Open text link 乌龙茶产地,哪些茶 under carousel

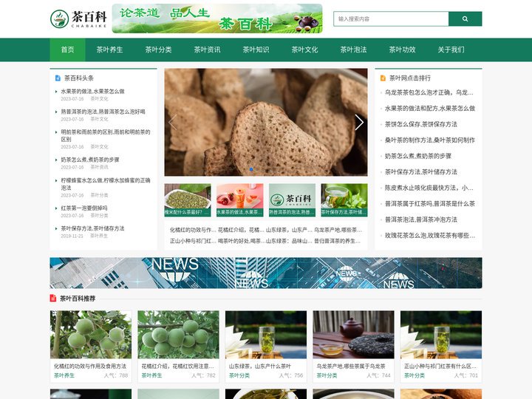338,230
